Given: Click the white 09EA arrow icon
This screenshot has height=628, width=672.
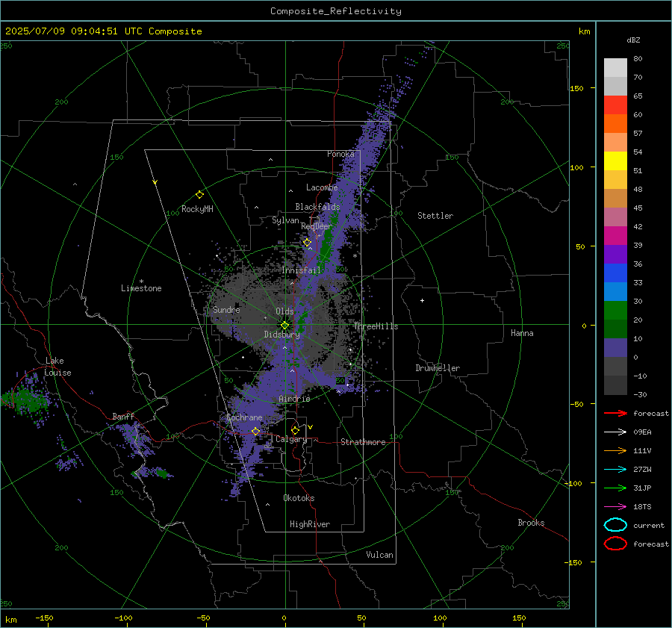Looking at the screenshot, I should pyautogui.click(x=615, y=432).
